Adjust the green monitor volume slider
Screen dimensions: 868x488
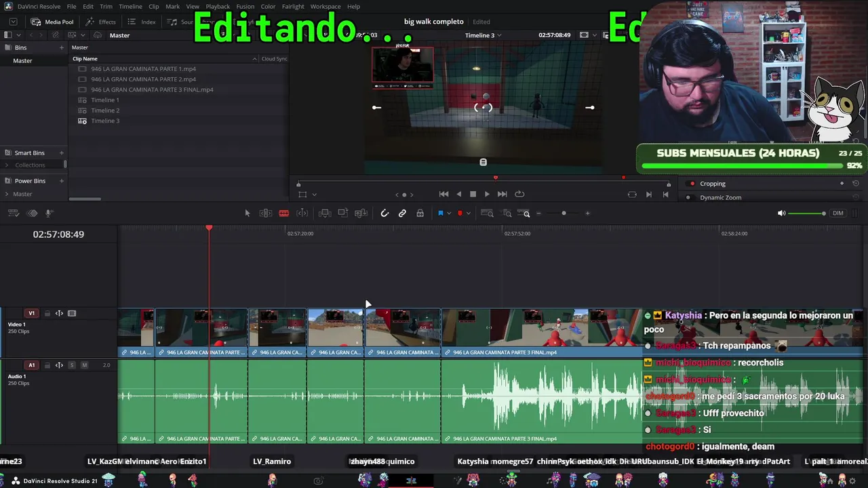[808, 213]
